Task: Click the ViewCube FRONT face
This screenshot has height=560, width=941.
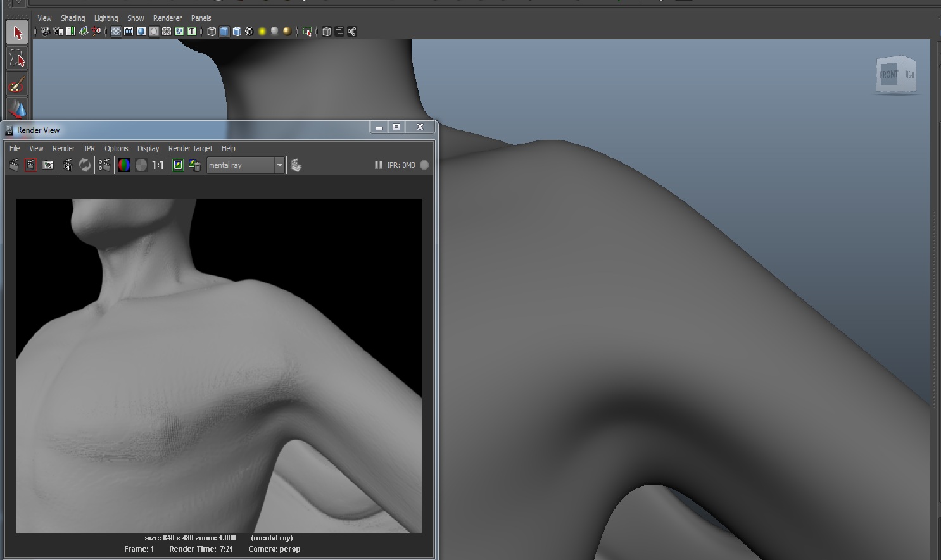Action: (888, 75)
